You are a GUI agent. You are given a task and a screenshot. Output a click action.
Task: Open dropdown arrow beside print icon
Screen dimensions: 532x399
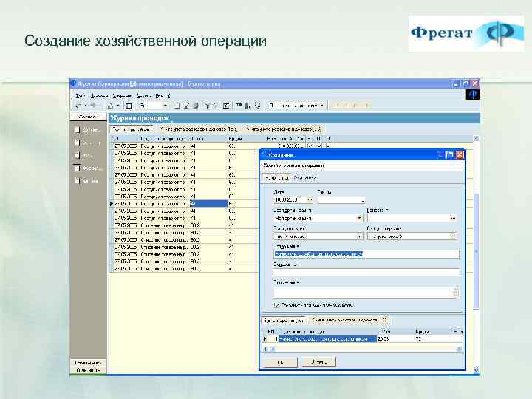pyautogui.click(x=117, y=106)
